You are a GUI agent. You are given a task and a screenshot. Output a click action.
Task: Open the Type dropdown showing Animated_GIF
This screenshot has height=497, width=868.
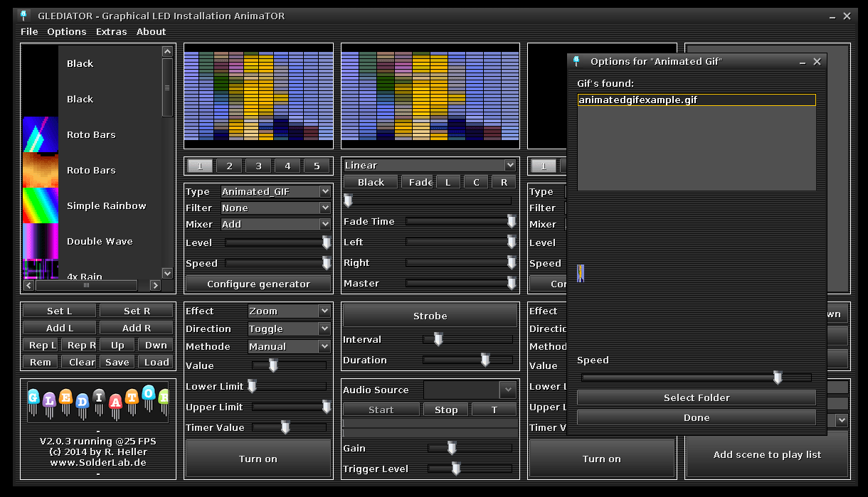coord(275,191)
